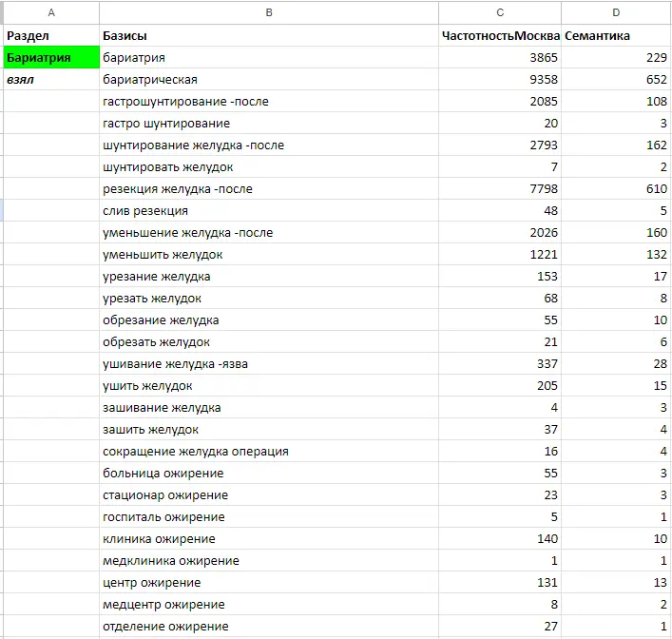
Task: Click the green Бариатрия cell
Action: (x=50, y=58)
